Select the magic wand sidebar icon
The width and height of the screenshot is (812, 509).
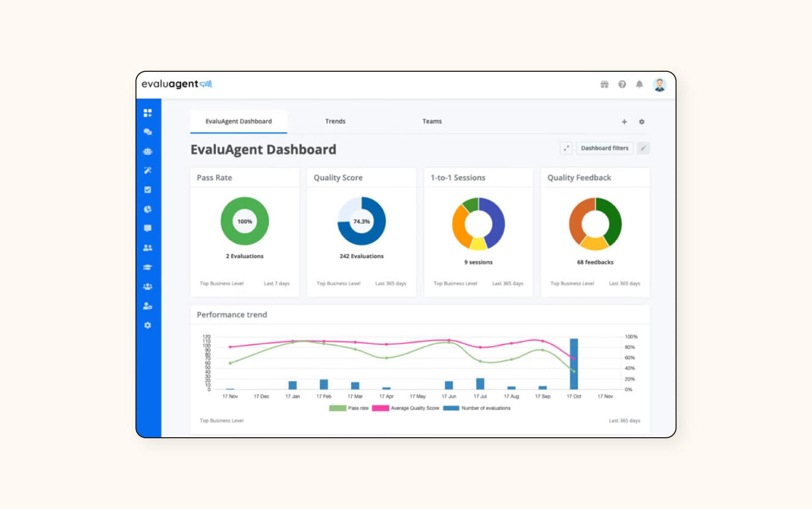[x=148, y=171]
